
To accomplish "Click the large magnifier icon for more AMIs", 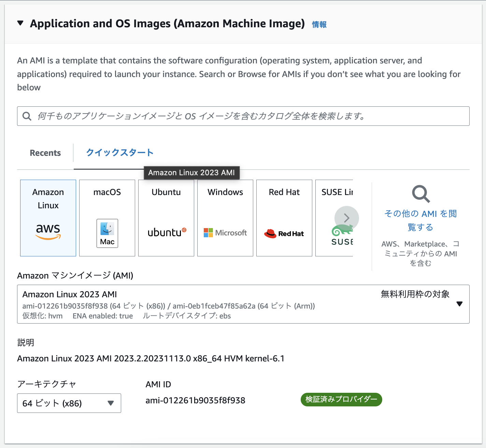I will click(421, 194).
